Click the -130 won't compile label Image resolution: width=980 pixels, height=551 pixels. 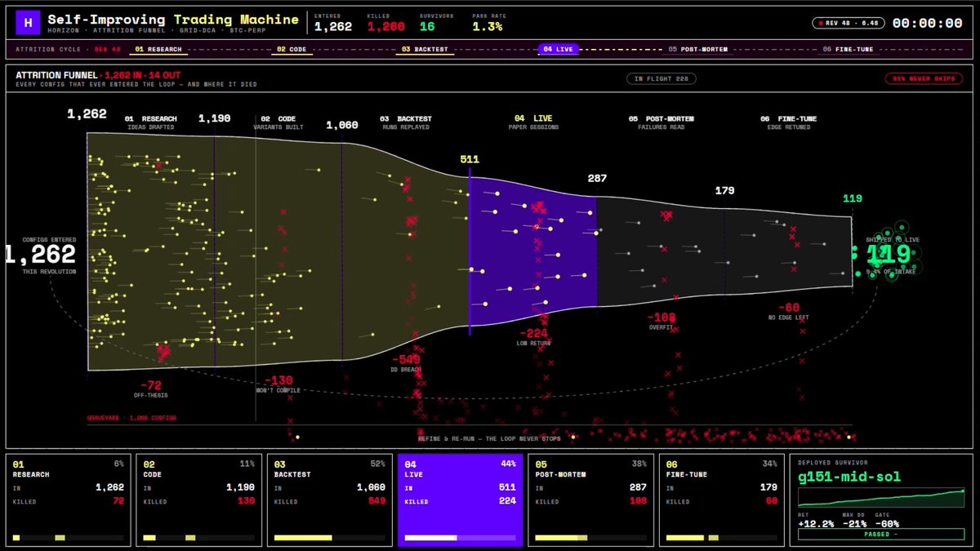click(278, 384)
